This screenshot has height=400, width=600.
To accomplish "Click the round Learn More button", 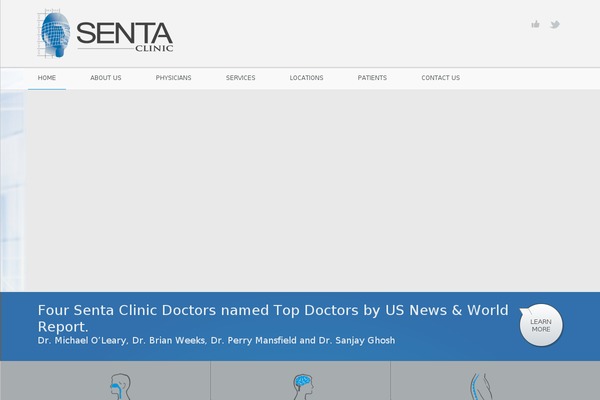I will [x=541, y=325].
